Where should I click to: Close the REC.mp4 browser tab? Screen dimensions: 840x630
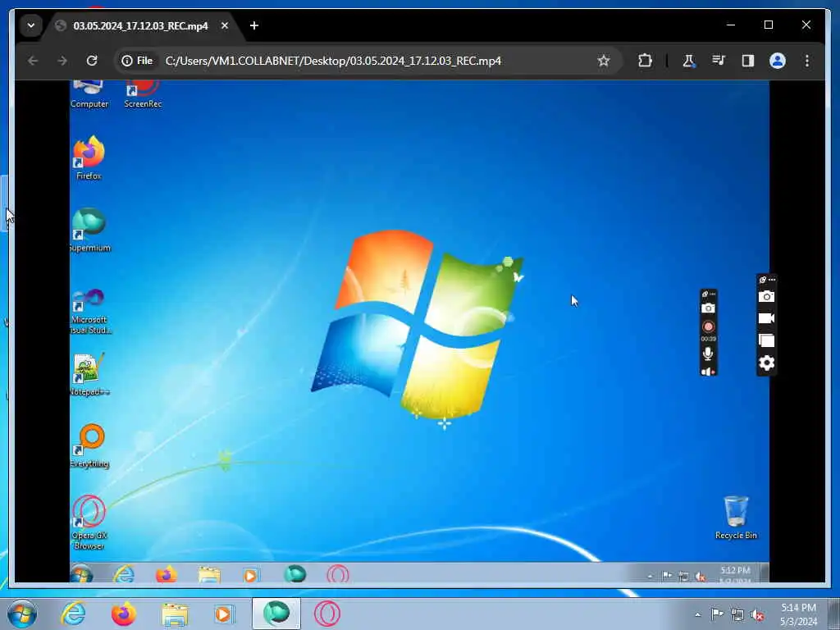[x=225, y=25]
